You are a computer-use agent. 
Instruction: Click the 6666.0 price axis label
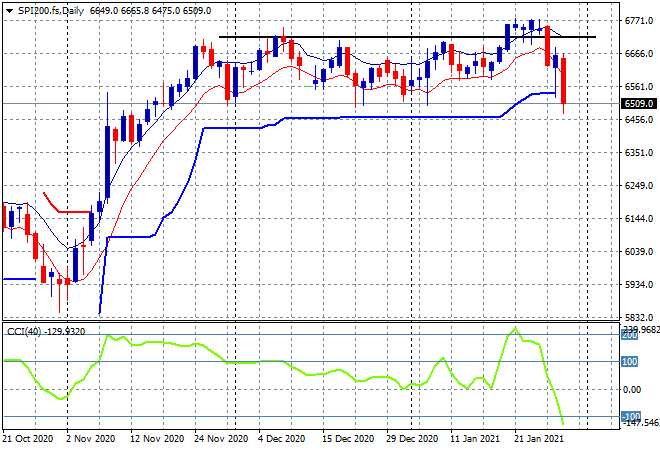(x=639, y=53)
